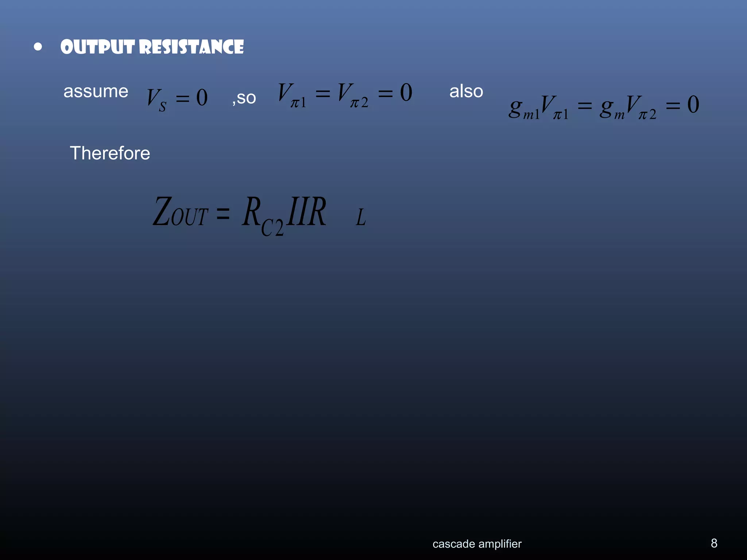Viewport: 747px width, 560px height.
Task: Click the isolated subscript L
Action: click(x=360, y=218)
